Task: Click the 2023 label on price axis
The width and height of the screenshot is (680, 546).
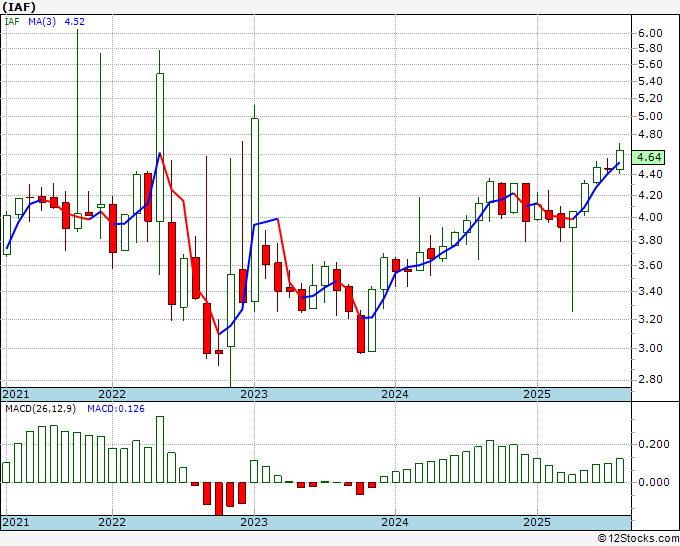Action: (x=254, y=394)
